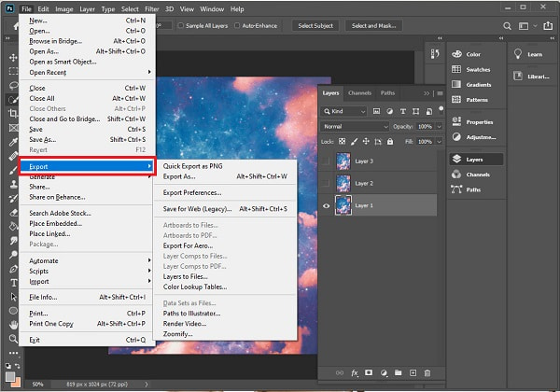
Task: Open the Fill dropdown arrow
Action: pos(440,142)
